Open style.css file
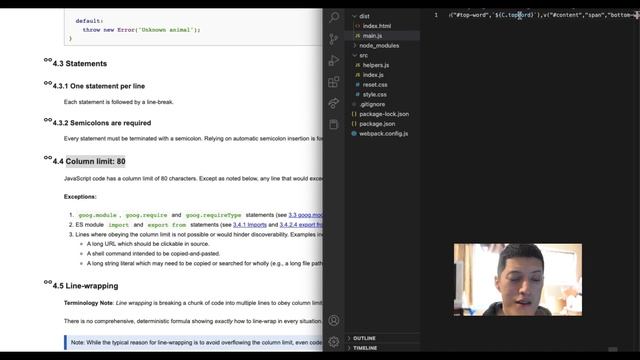This screenshot has width=640, height=360. [375, 95]
